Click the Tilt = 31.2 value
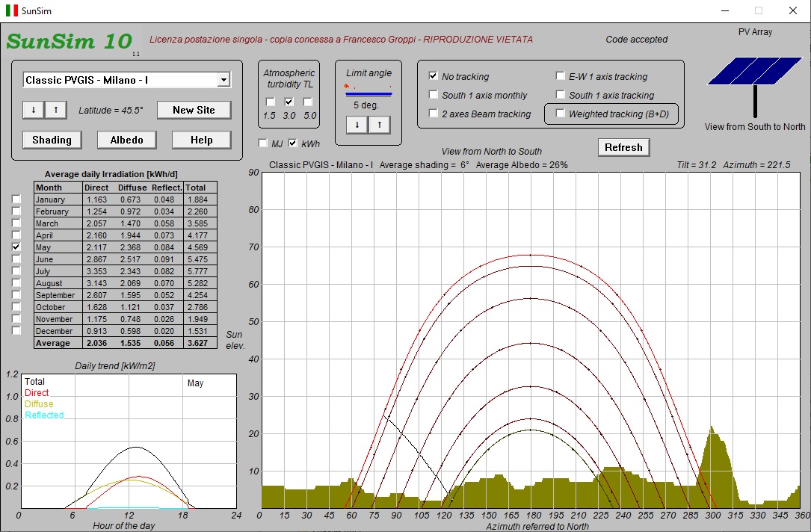 coord(697,165)
